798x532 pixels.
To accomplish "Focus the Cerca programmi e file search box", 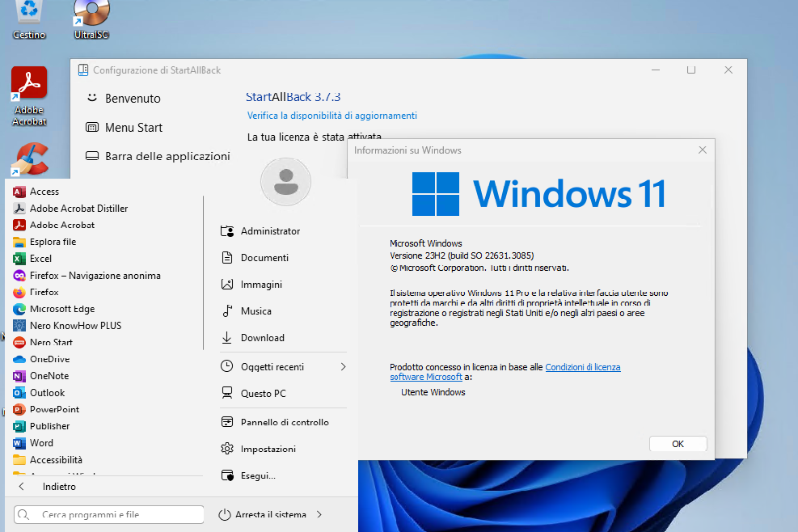I will pos(109,514).
